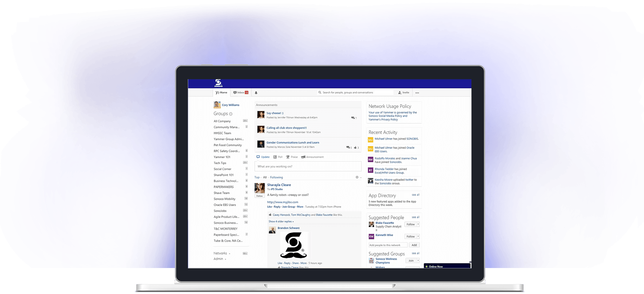Click the Groups add/browse circle icon
Viewport: 644px width, 294px height.
tap(231, 114)
